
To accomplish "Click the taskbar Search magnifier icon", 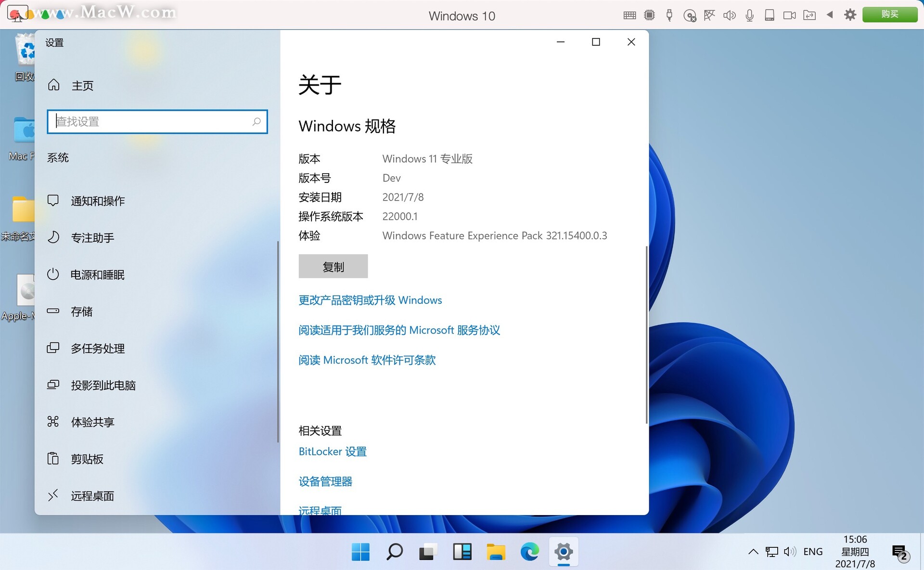I will [394, 552].
